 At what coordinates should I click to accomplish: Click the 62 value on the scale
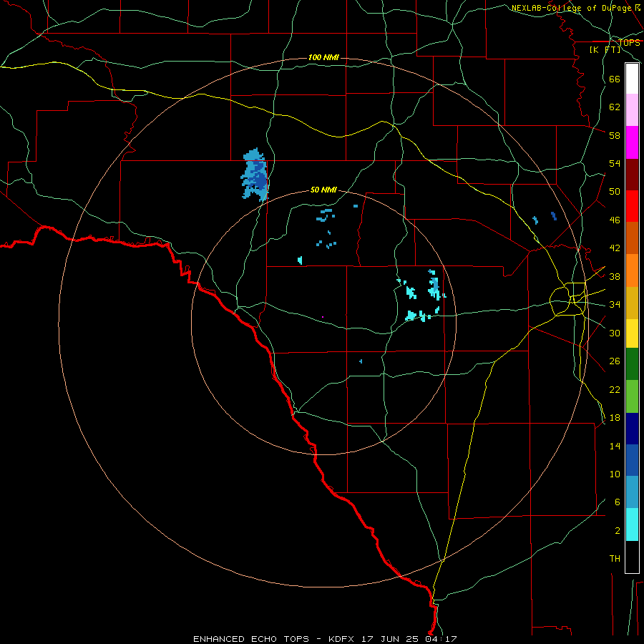pyautogui.click(x=615, y=107)
